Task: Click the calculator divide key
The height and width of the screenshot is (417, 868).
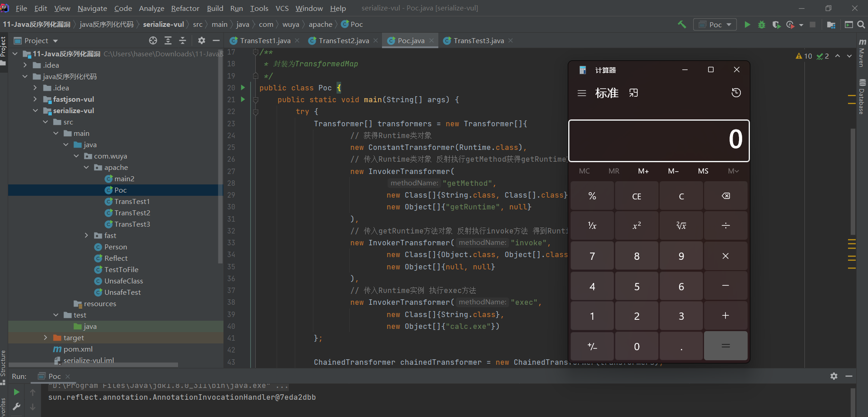Action: pyautogui.click(x=726, y=225)
